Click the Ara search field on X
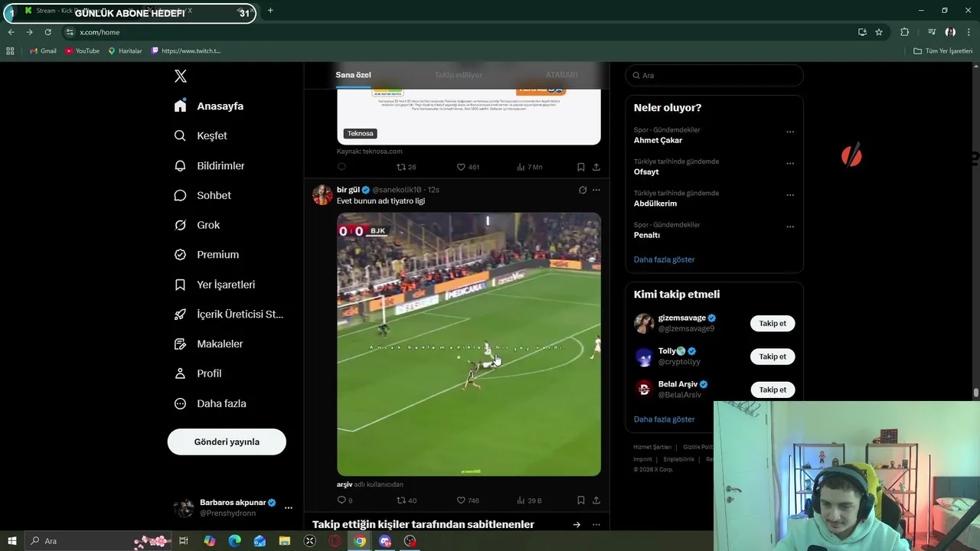980x551 pixels. [714, 75]
